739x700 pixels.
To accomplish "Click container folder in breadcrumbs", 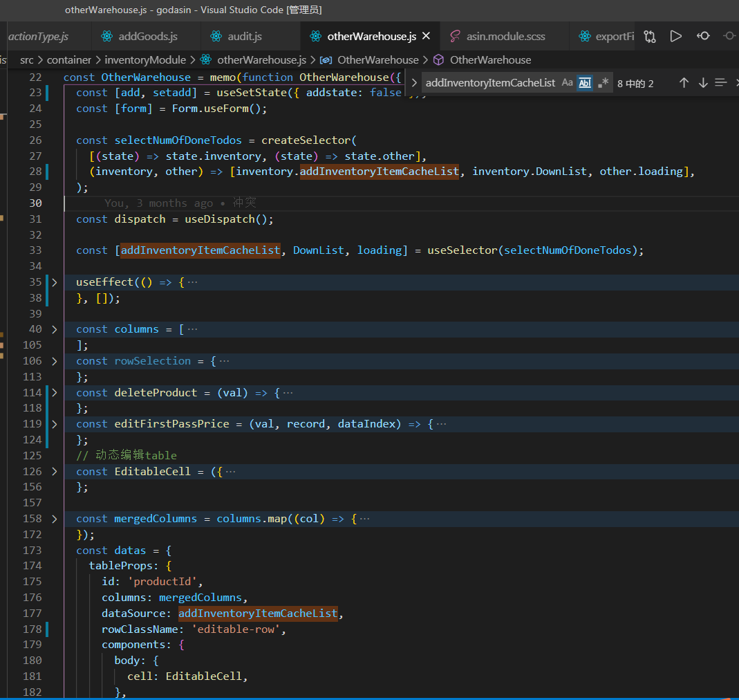I will pyautogui.click(x=68, y=60).
